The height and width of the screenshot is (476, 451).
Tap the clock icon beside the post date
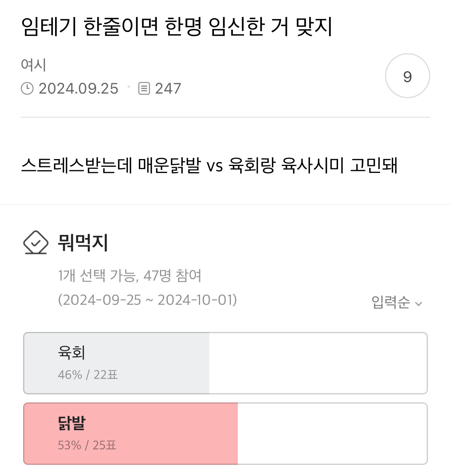point(27,89)
